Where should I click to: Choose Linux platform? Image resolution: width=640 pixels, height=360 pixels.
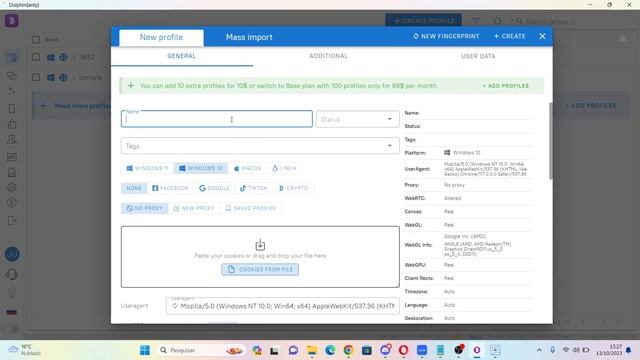pos(284,168)
